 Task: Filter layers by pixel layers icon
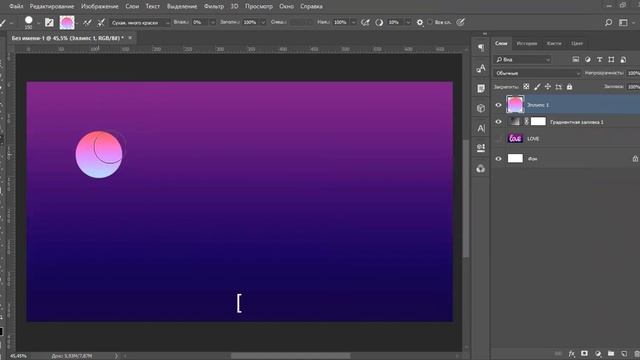click(576, 60)
